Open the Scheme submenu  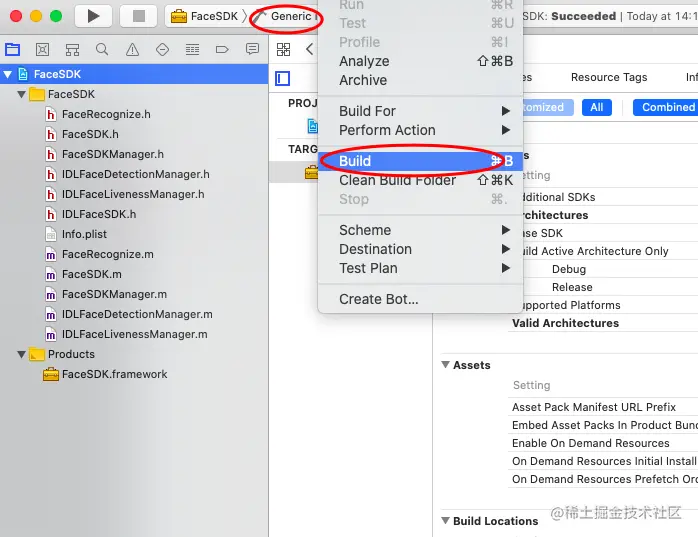point(420,230)
